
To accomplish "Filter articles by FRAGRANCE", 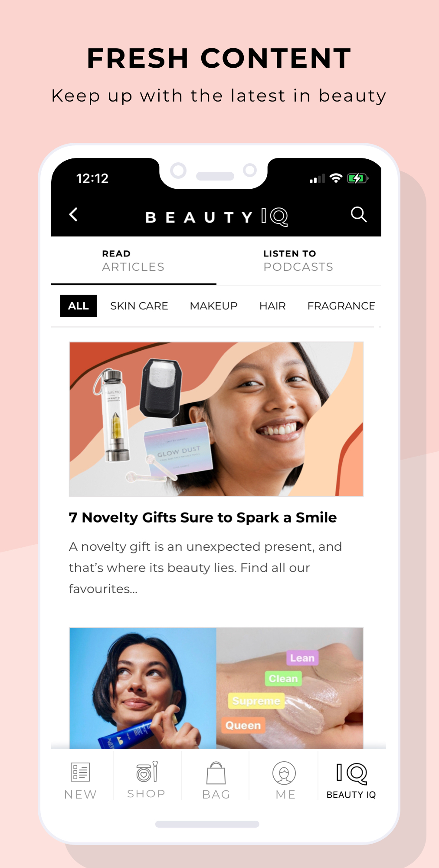I will [341, 306].
